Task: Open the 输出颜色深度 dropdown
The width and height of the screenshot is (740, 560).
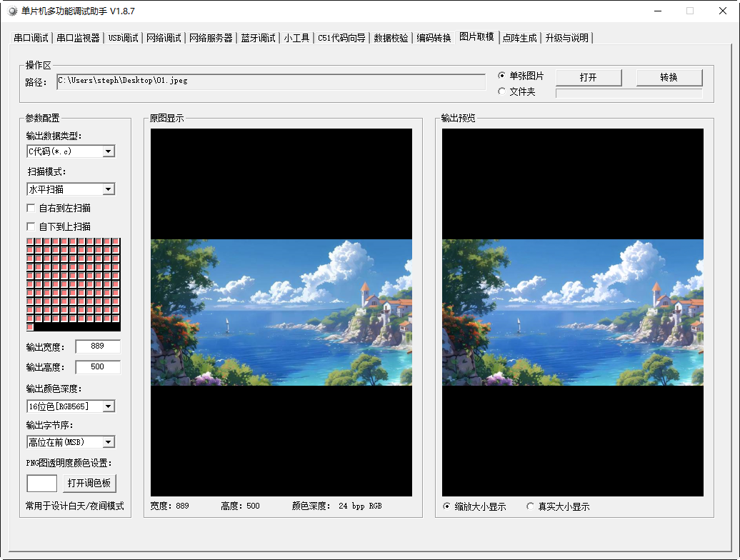Action: point(109,406)
